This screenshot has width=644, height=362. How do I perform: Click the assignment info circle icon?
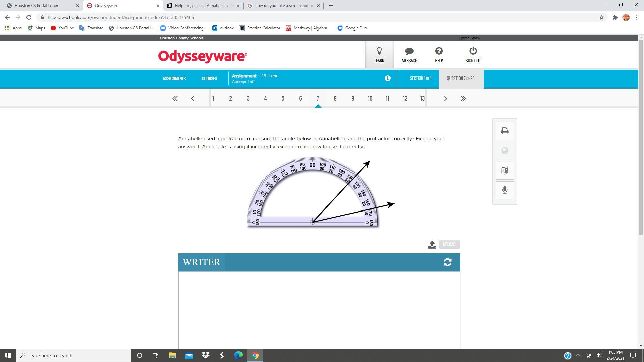pyautogui.click(x=387, y=78)
